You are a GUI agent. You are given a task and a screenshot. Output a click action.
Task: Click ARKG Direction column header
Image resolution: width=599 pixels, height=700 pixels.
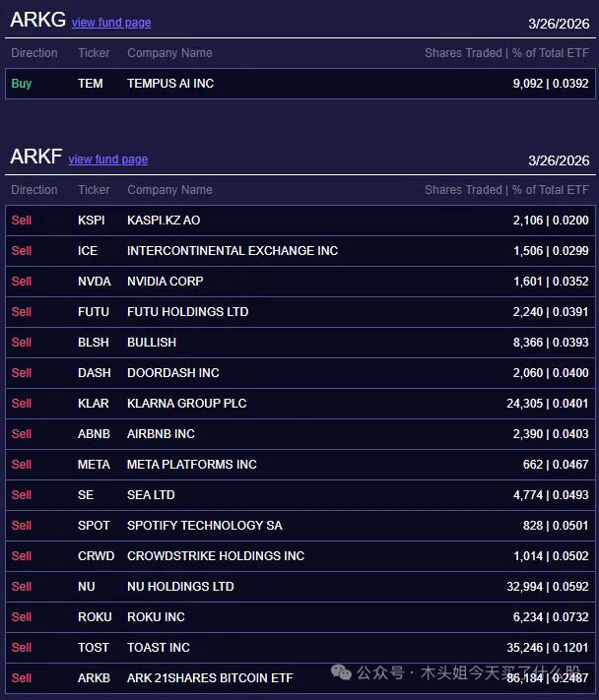tap(34, 53)
